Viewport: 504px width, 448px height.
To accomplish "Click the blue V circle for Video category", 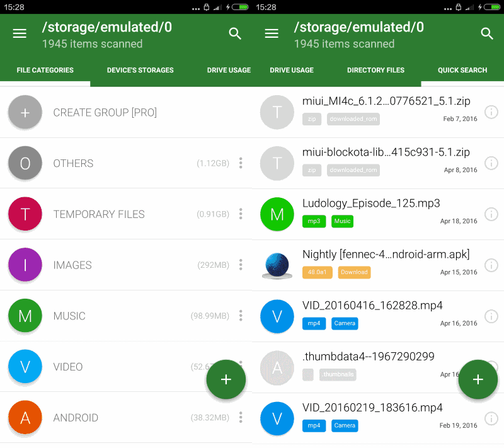I will (25, 367).
